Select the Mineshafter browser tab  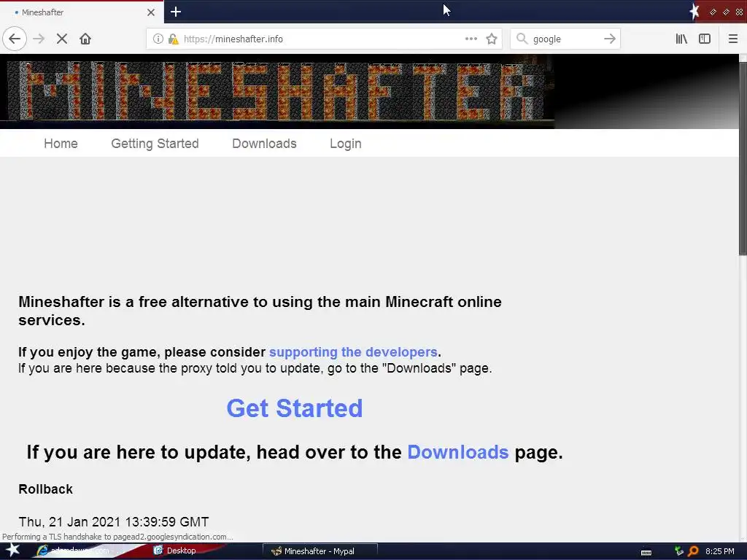[82, 12]
